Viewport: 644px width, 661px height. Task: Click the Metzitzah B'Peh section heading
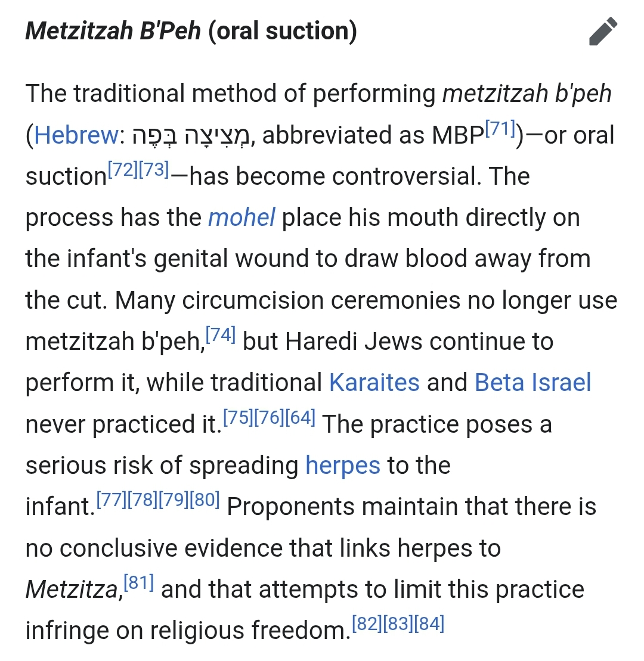click(191, 31)
